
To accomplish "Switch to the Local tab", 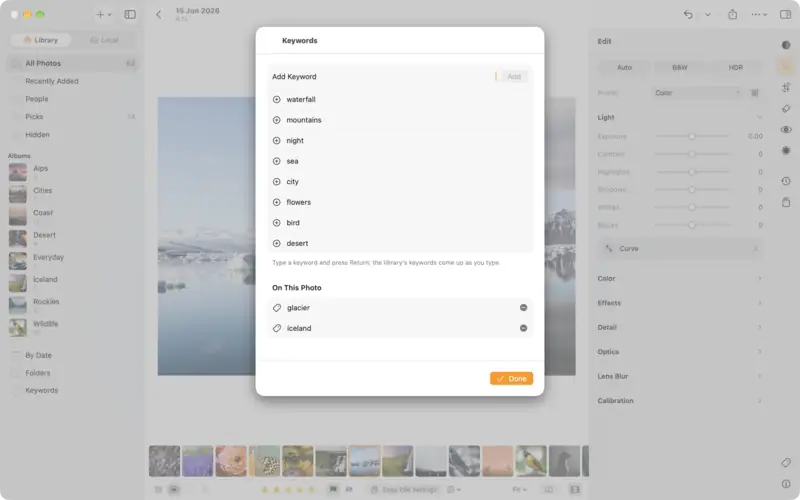I will [x=104, y=40].
